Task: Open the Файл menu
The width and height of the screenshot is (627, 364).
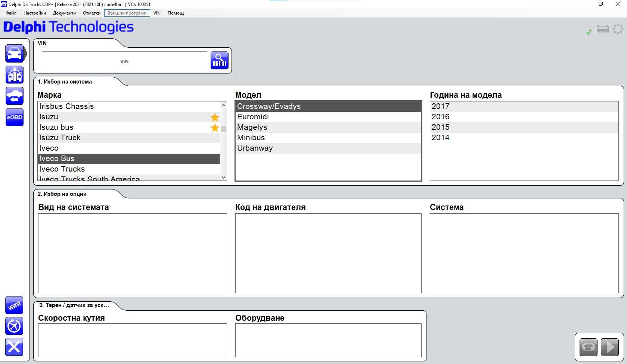Action: tap(11, 13)
